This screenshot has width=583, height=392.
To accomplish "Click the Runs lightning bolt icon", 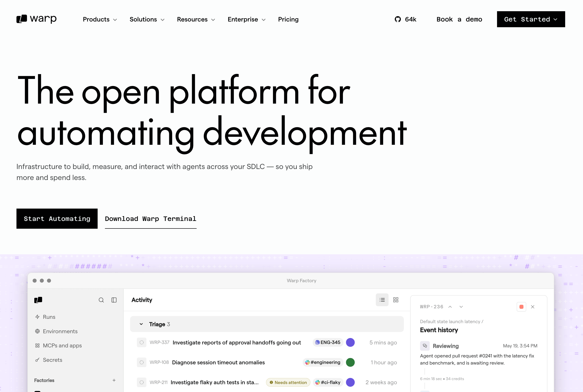I will coord(37,317).
